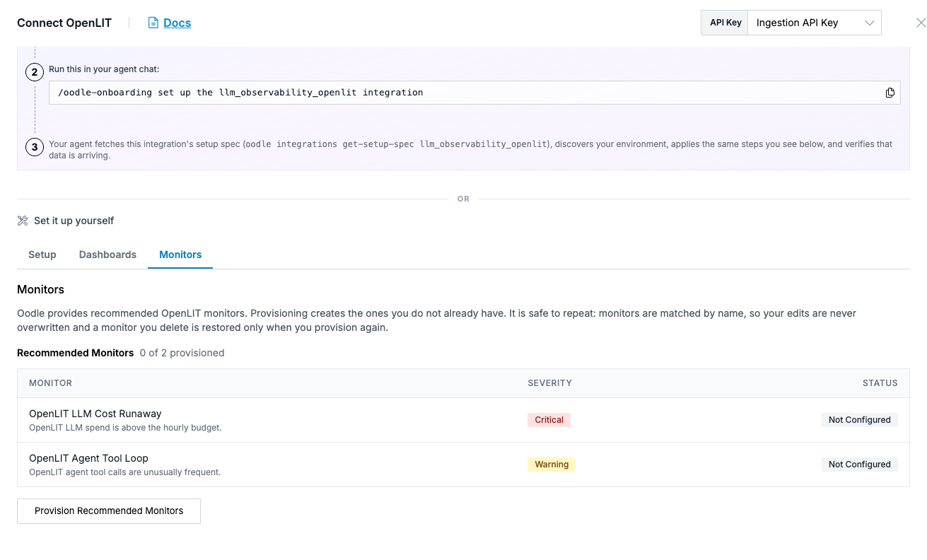Click the 'Set it up yourself' heading
Screen dimensions: 927x560
[74, 221]
